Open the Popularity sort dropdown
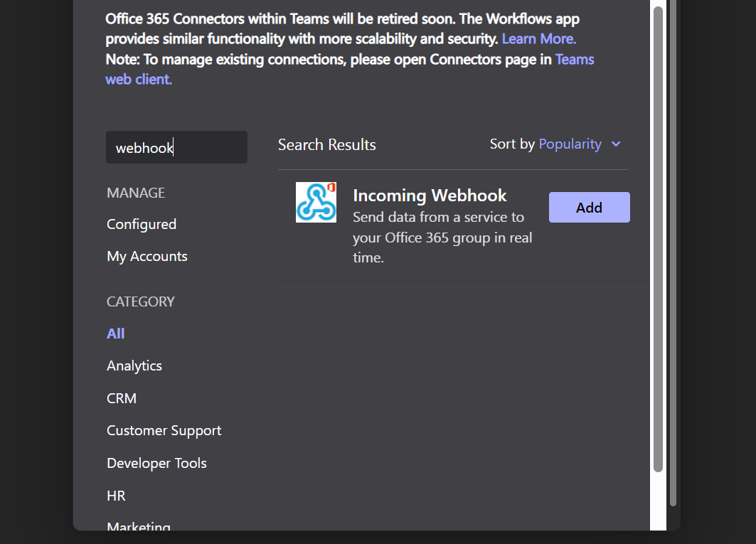The height and width of the screenshot is (544, 756). pos(570,144)
